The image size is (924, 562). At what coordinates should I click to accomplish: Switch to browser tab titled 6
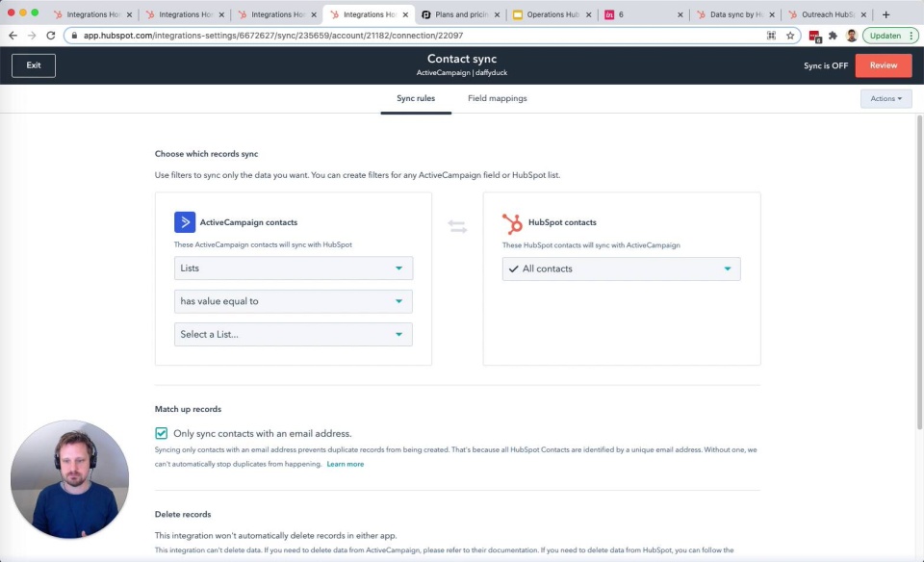644,14
